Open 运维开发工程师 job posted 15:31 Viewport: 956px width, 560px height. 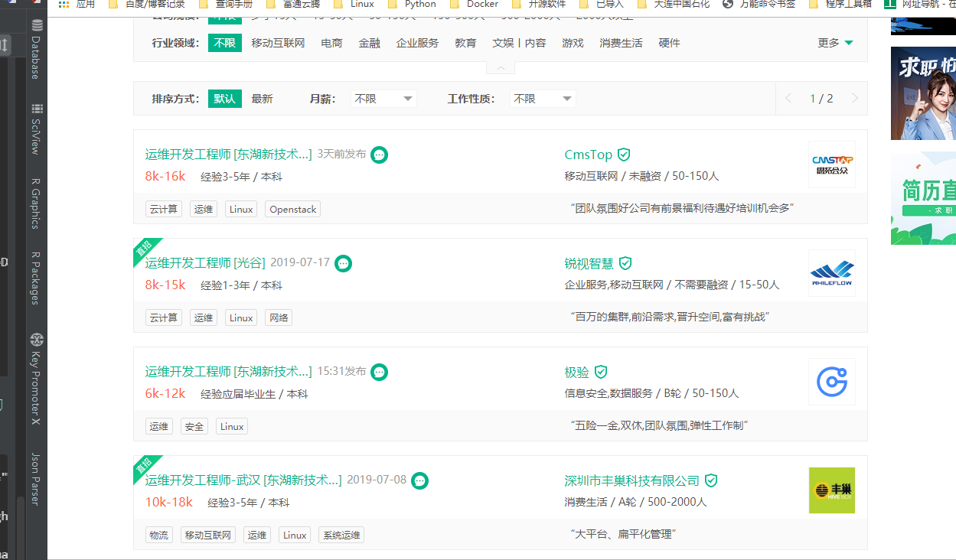(x=228, y=372)
